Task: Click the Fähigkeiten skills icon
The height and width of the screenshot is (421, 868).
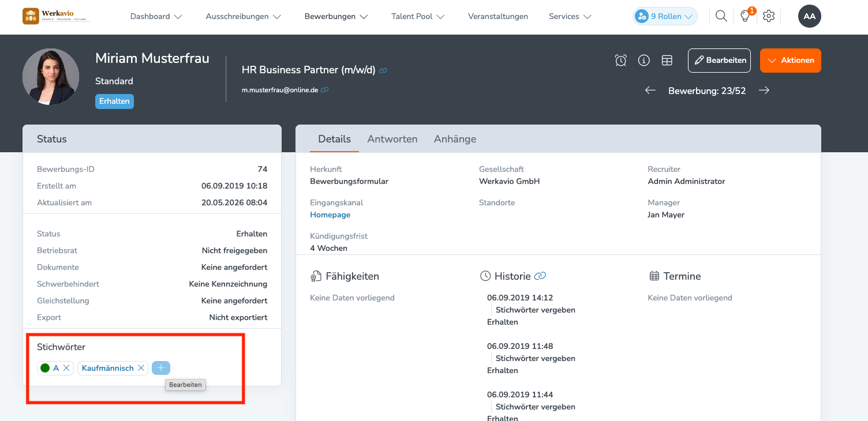Action: tap(316, 276)
